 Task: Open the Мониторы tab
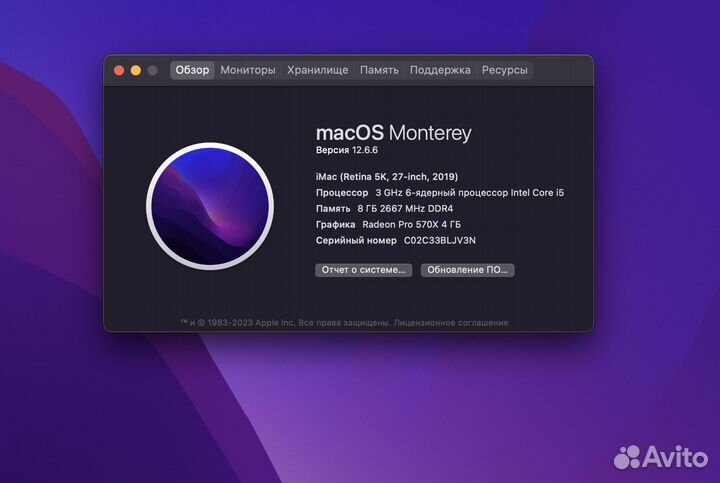(x=248, y=70)
